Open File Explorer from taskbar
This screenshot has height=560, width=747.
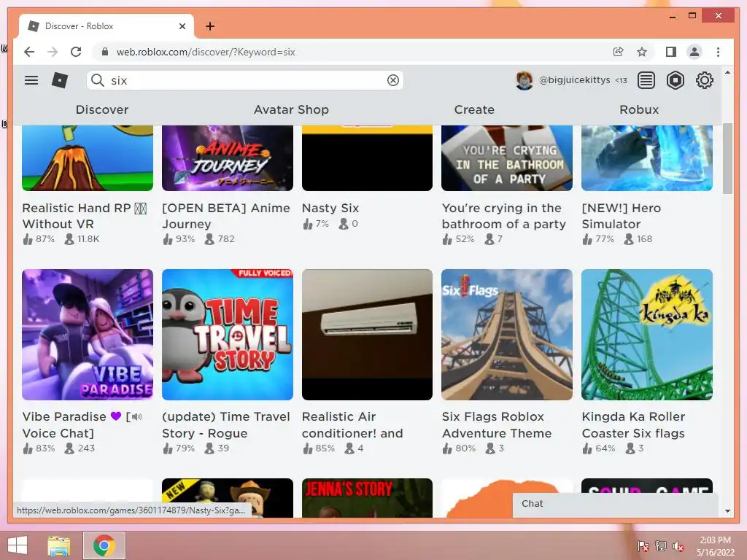click(59, 545)
